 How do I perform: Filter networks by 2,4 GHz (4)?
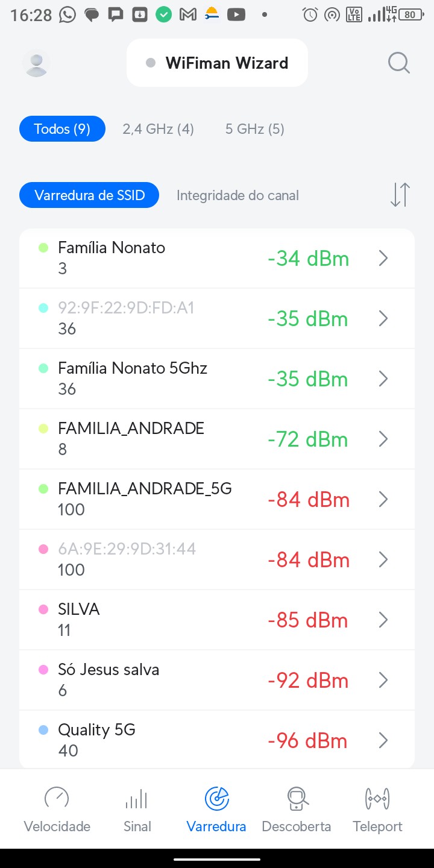[x=159, y=129]
